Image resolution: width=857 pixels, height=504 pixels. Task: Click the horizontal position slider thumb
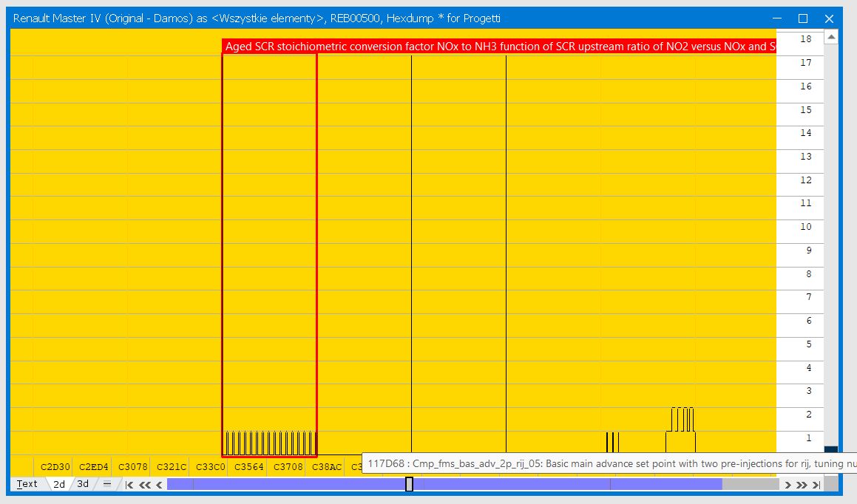point(409,484)
